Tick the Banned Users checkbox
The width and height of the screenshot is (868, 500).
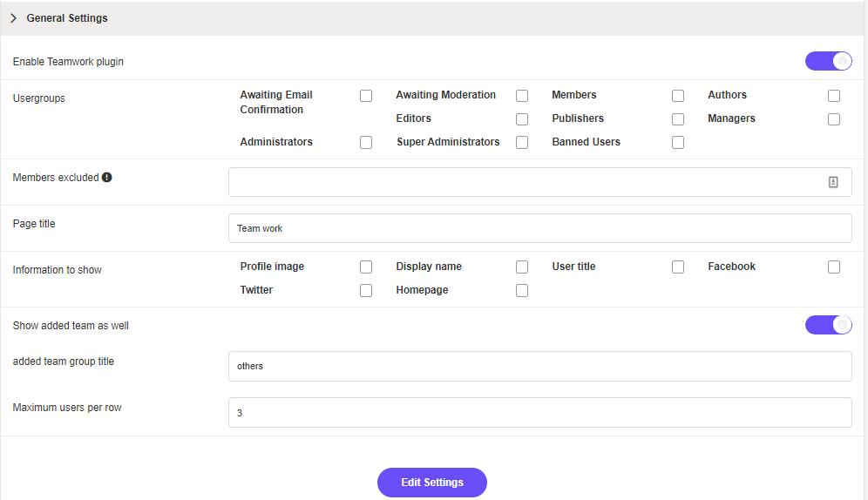pos(678,143)
